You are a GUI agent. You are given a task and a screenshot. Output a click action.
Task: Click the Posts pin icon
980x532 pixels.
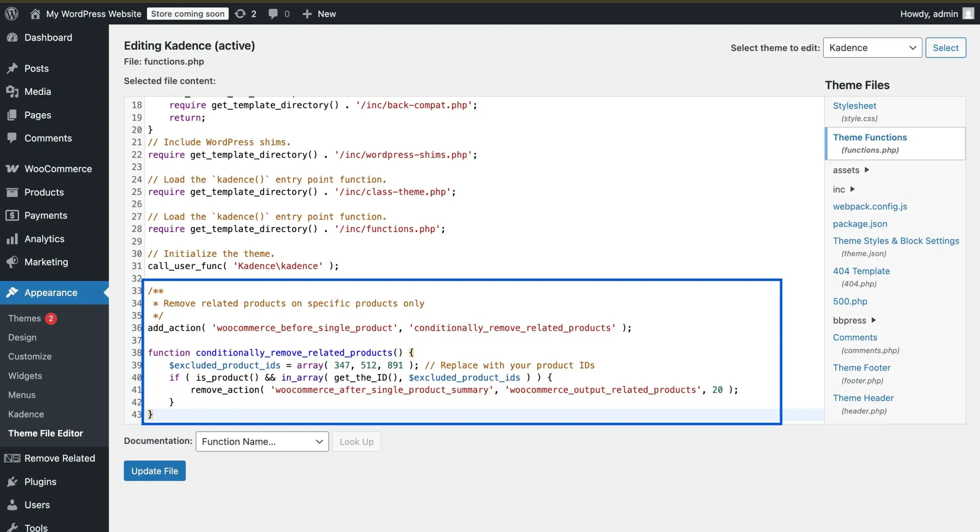pyautogui.click(x=12, y=68)
